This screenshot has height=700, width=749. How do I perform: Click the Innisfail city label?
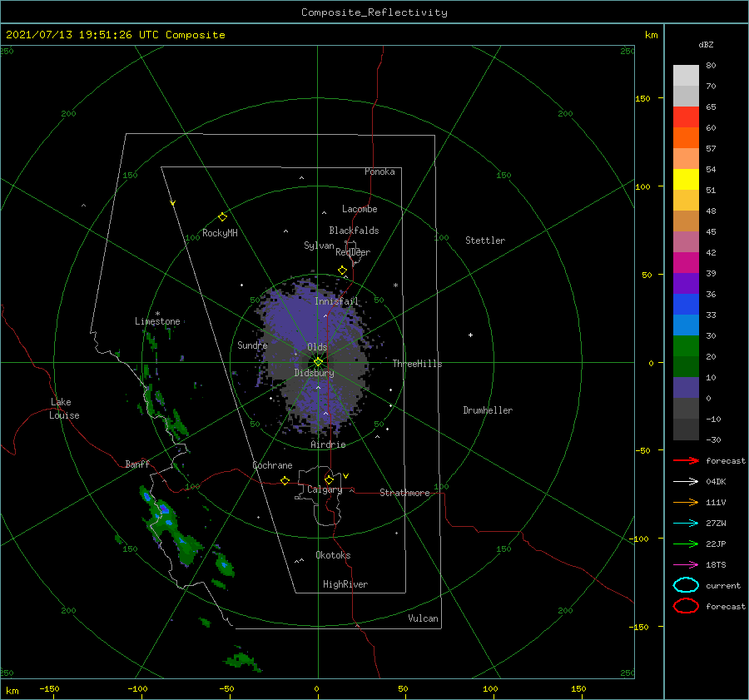pos(336,301)
